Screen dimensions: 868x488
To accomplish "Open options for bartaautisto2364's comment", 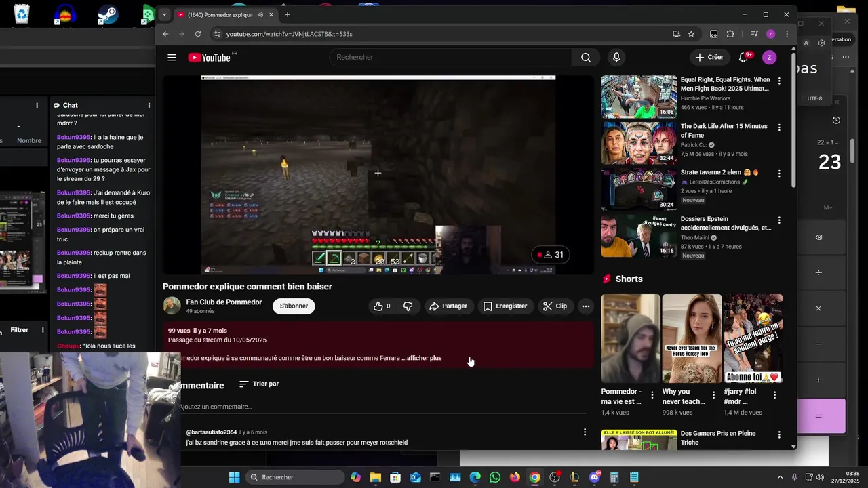I will pyautogui.click(x=585, y=432).
